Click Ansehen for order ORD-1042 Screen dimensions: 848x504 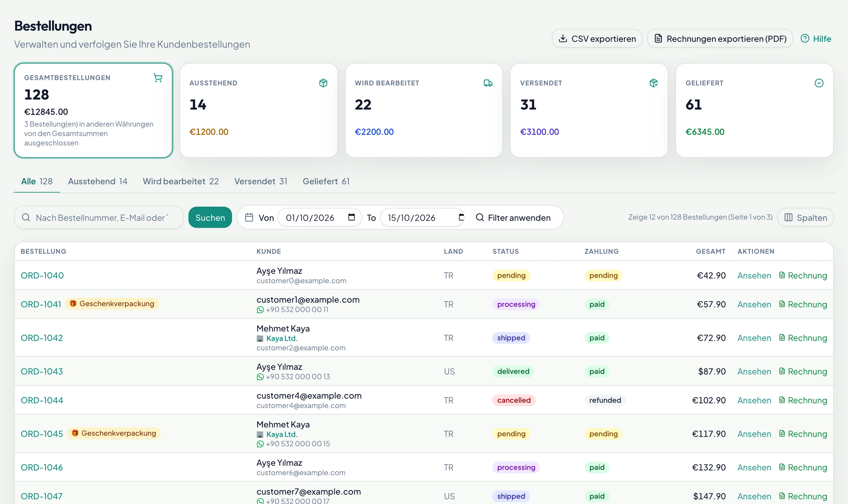[754, 338]
